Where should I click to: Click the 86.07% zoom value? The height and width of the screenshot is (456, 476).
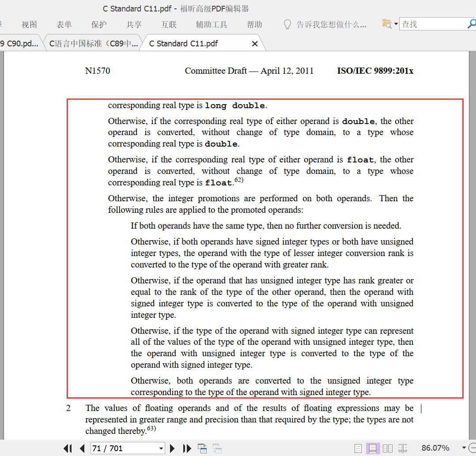click(x=435, y=448)
